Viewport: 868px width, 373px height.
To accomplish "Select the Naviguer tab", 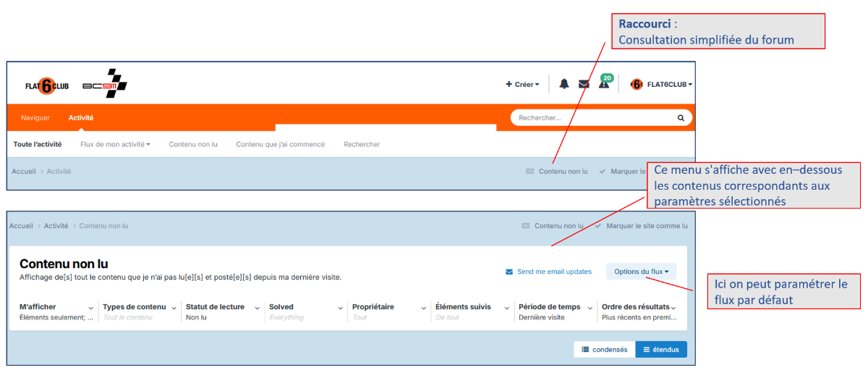I will [x=35, y=117].
